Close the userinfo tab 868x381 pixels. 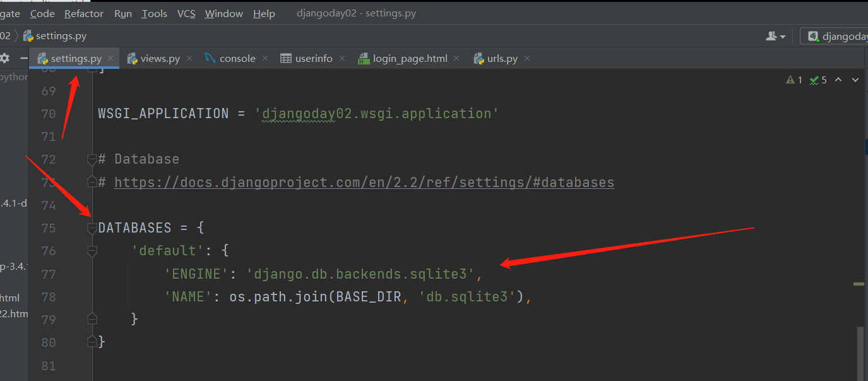point(342,58)
